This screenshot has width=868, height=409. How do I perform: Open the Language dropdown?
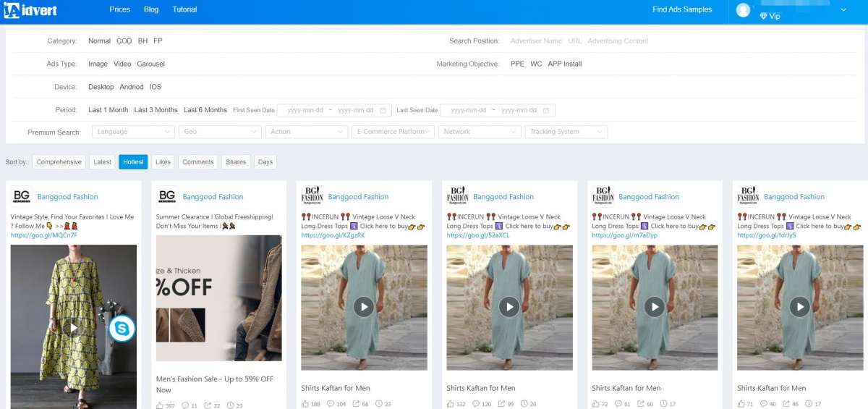(x=133, y=132)
